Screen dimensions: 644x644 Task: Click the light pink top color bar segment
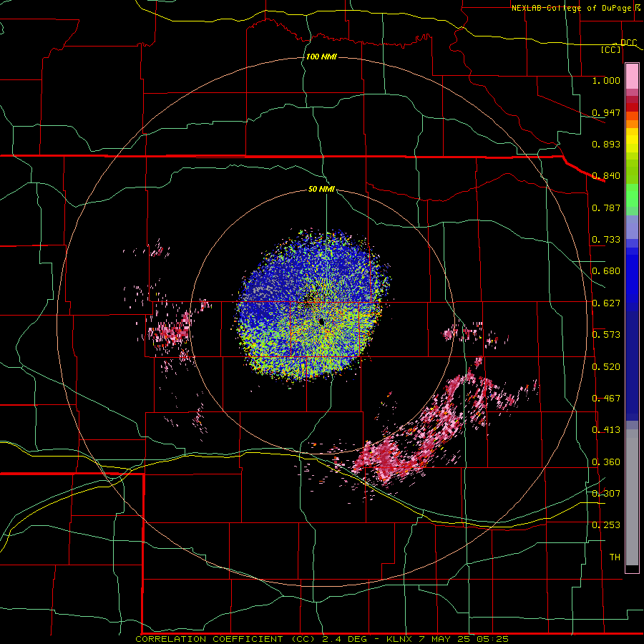coord(632,76)
